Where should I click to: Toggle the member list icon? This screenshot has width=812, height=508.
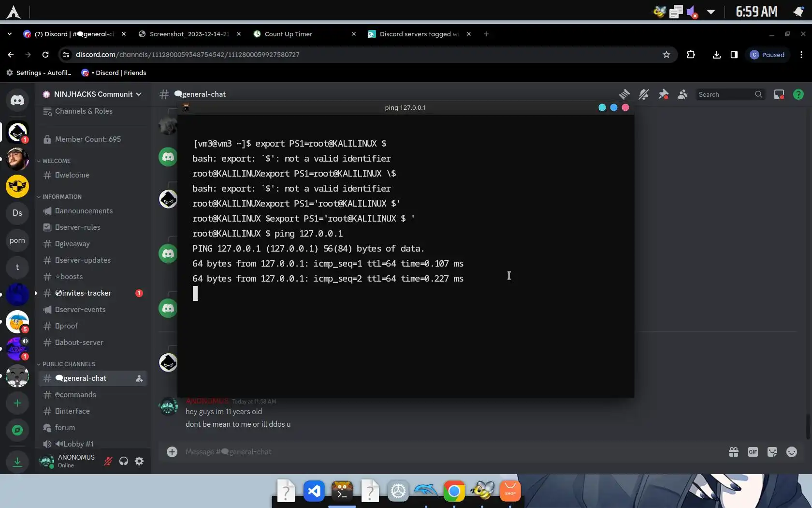pos(682,94)
